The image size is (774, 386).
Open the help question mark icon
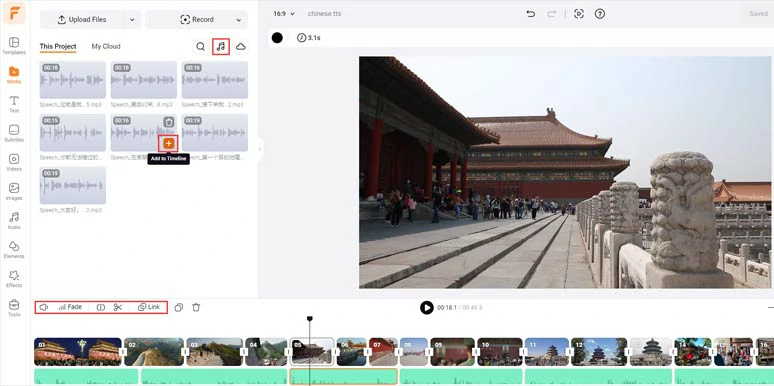point(600,14)
